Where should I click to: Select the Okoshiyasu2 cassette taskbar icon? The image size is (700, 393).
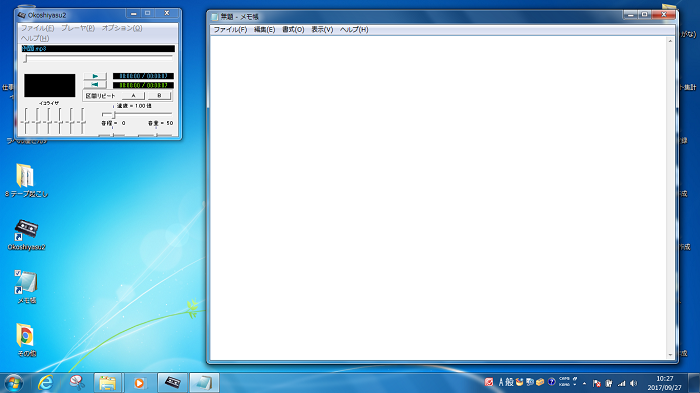pyautogui.click(x=172, y=383)
